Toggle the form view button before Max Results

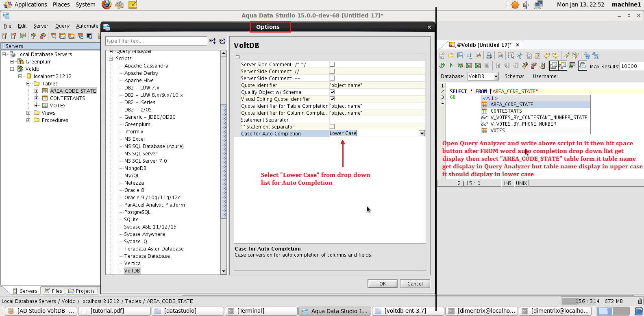click(583, 65)
